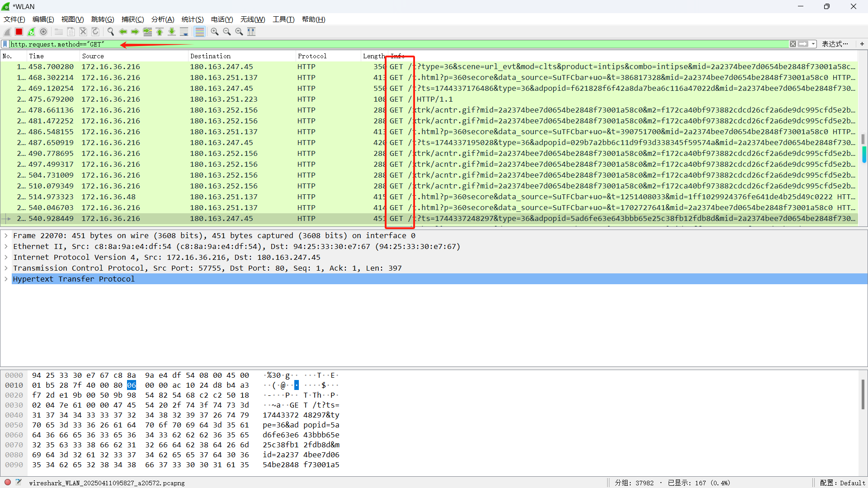Viewport: 868px width, 488px height.
Task: Toggle auto-scroll during live capture
Action: 184,32
